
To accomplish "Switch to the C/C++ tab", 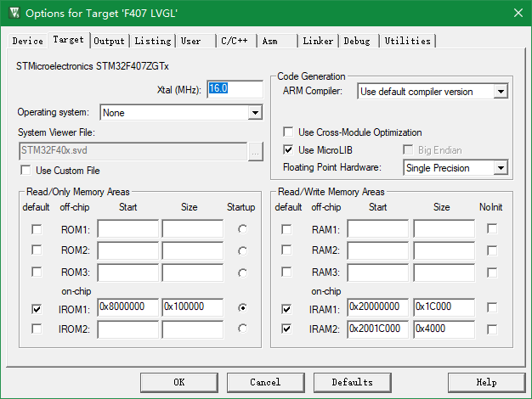I will [x=235, y=41].
